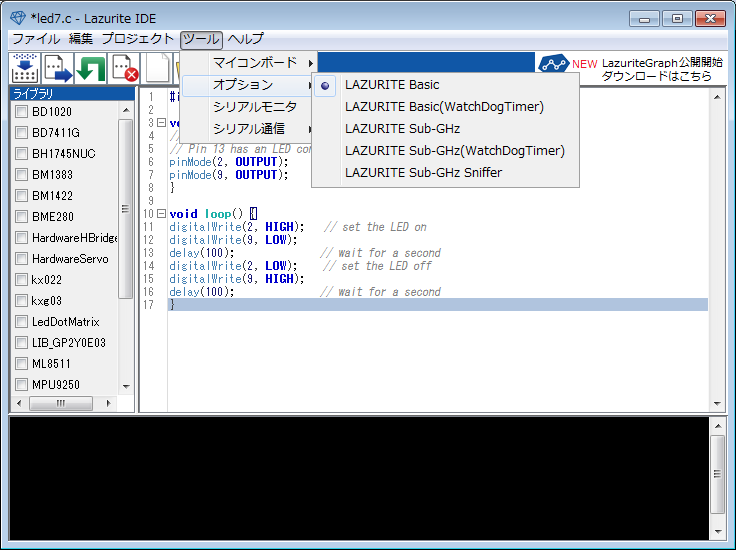Click digitalWrite(2, HIGH) on line 11

(x=237, y=227)
